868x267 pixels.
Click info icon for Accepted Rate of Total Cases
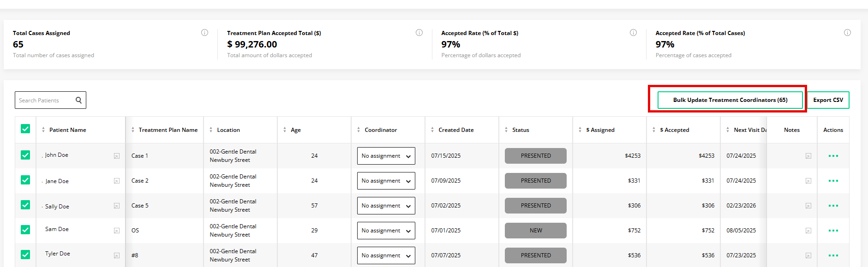point(847,33)
